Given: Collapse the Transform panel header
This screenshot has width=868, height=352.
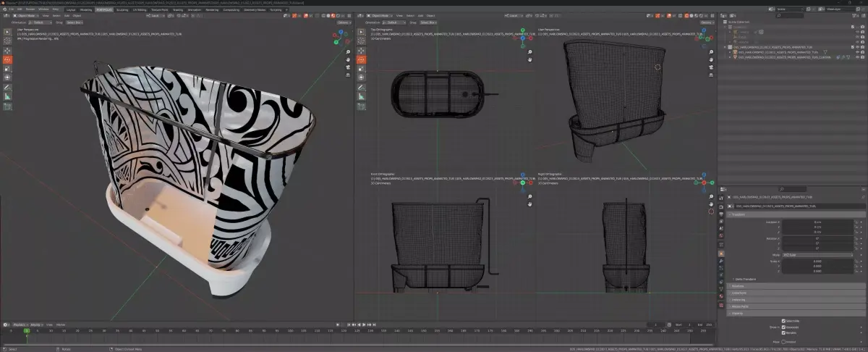Looking at the screenshot, I should 796,214.
